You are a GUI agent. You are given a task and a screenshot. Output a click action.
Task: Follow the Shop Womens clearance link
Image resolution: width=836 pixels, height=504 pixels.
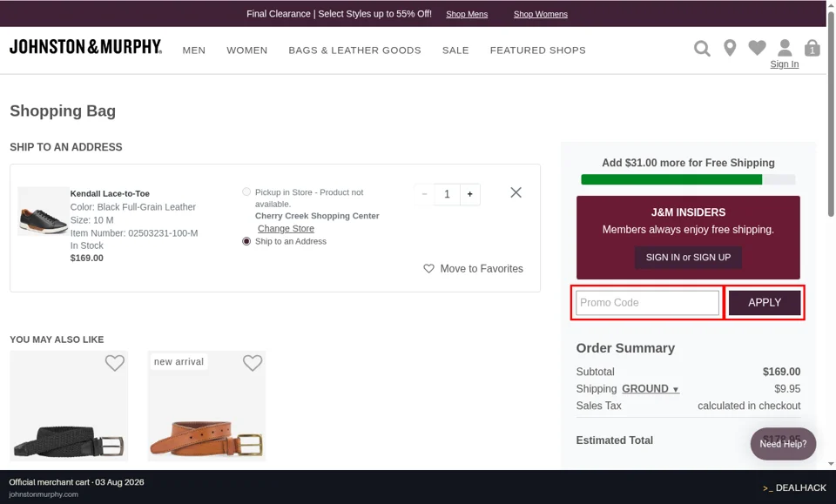coord(540,15)
